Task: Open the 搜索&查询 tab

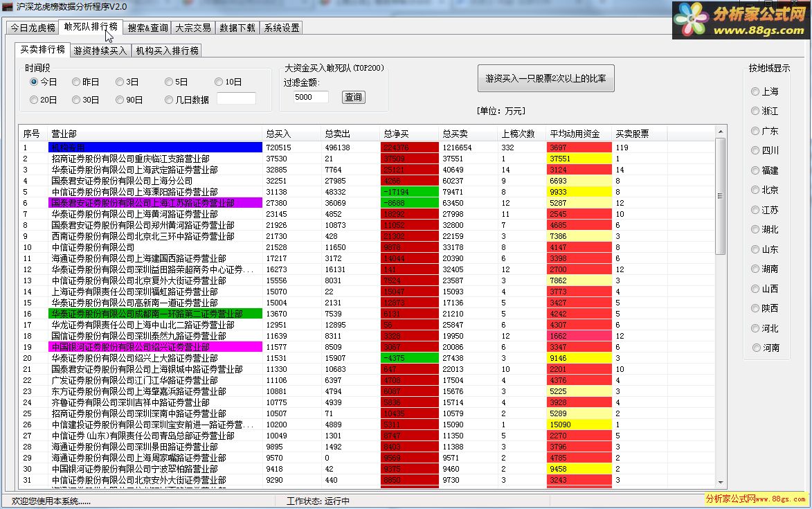Action: [x=147, y=28]
